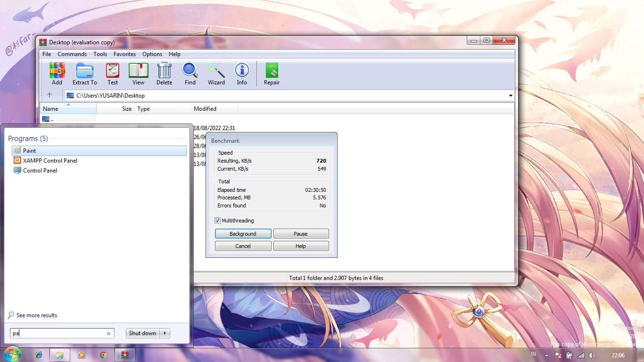Viewport: 644px width, 362px height.
Task: Click the magnifier beside See more results
Action: [11, 315]
